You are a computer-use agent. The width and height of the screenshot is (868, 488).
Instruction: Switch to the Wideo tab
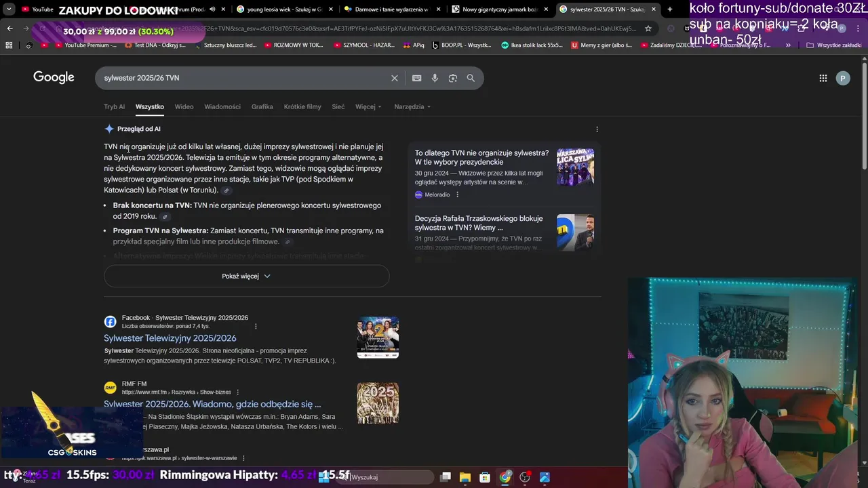tap(184, 107)
